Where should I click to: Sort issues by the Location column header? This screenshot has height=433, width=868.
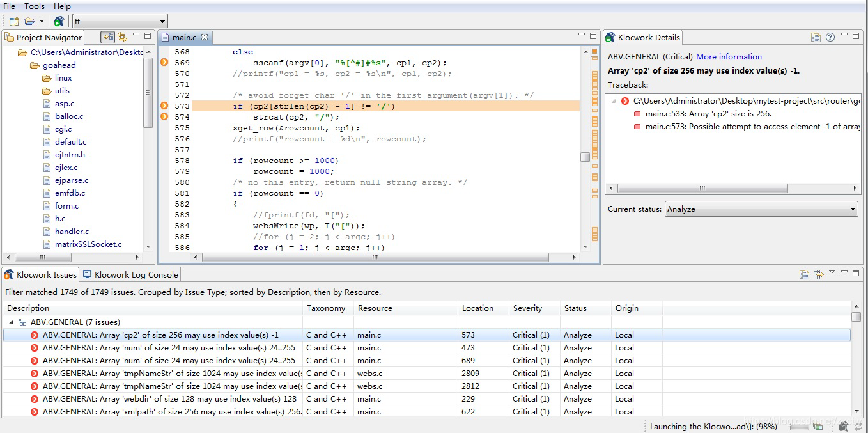(483, 308)
